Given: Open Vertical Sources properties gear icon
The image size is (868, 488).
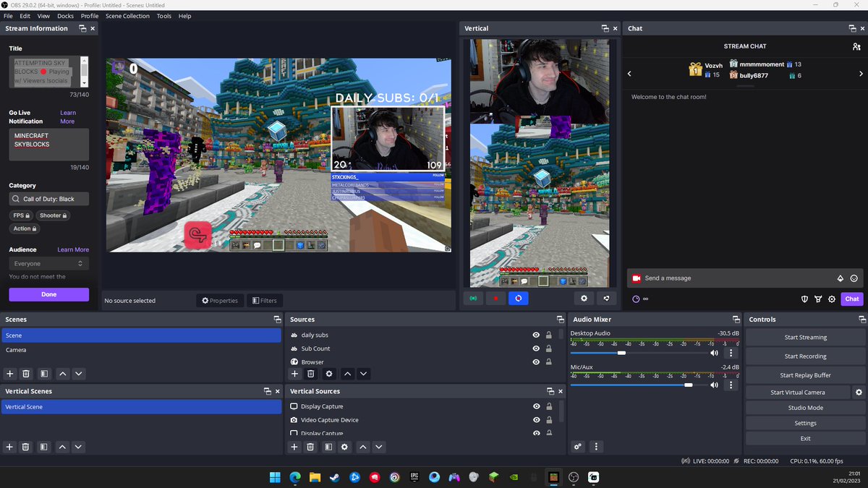Looking at the screenshot, I should [x=344, y=447].
